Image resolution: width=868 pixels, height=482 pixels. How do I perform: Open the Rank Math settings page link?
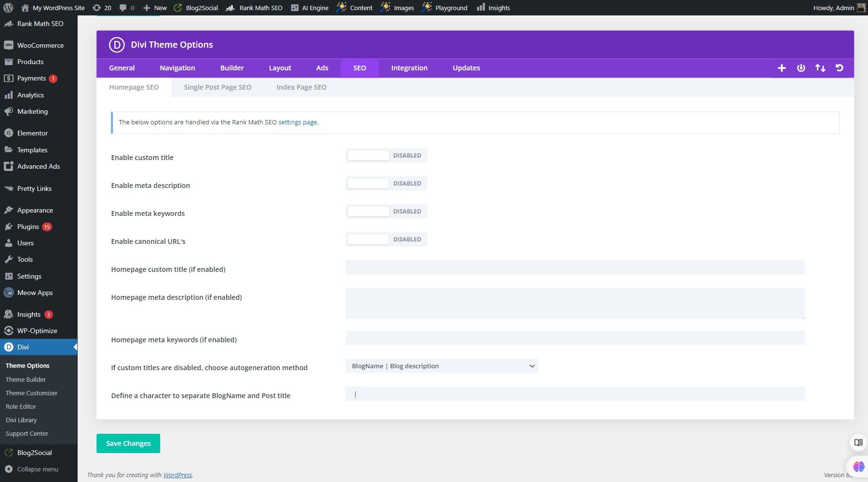[x=297, y=122]
